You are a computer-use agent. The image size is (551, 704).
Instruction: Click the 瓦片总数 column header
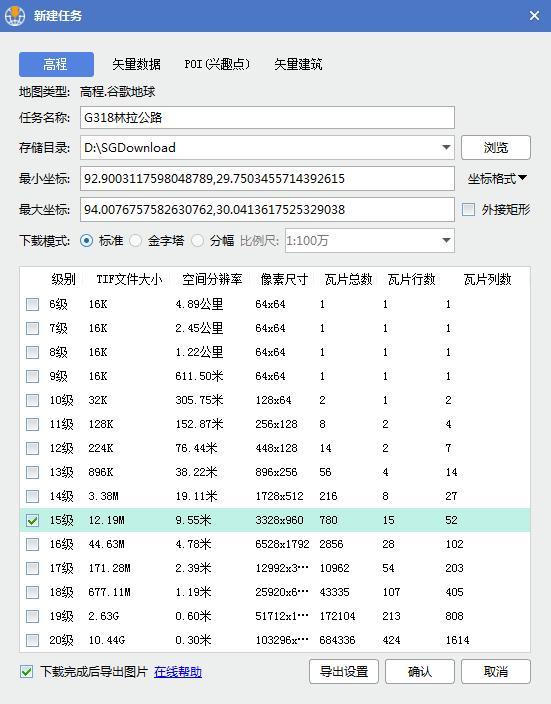pyautogui.click(x=348, y=279)
